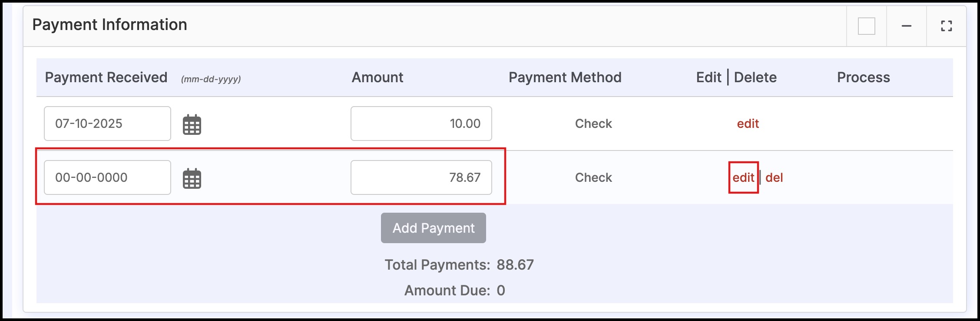Expand Payment Information panel to fullscreen
980x321 pixels.
click(946, 26)
